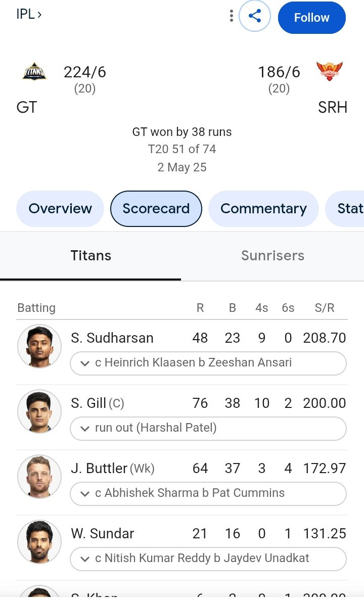Go to the Overview tab
The height and width of the screenshot is (599, 364).
coord(60,209)
